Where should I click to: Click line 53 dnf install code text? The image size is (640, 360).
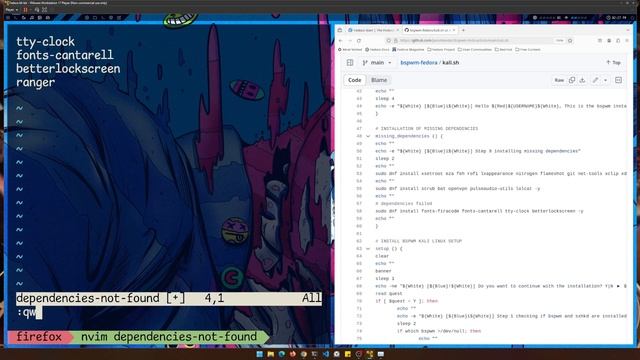[x=501, y=173]
